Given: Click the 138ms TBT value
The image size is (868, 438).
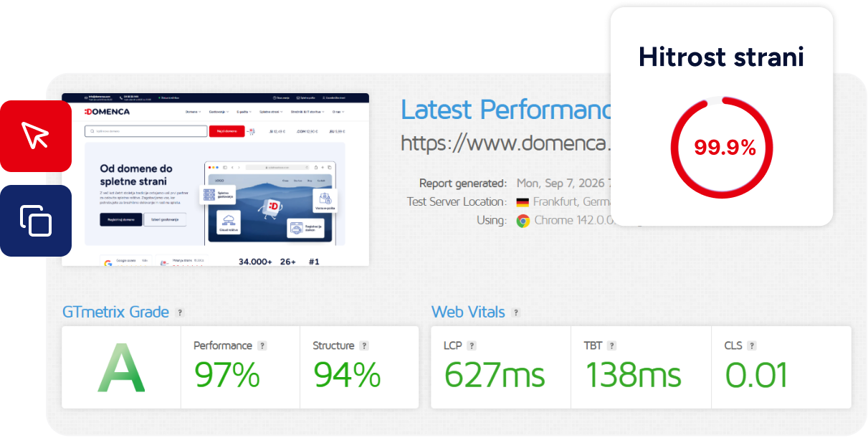Looking at the screenshot, I should click(x=634, y=375).
